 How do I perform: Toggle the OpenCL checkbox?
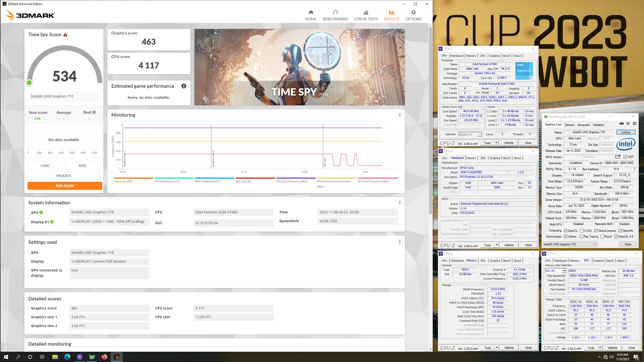click(x=566, y=231)
